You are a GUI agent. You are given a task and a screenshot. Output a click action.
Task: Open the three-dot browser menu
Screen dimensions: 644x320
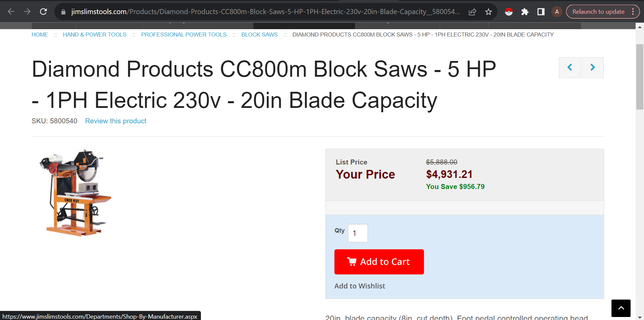[x=634, y=11]
